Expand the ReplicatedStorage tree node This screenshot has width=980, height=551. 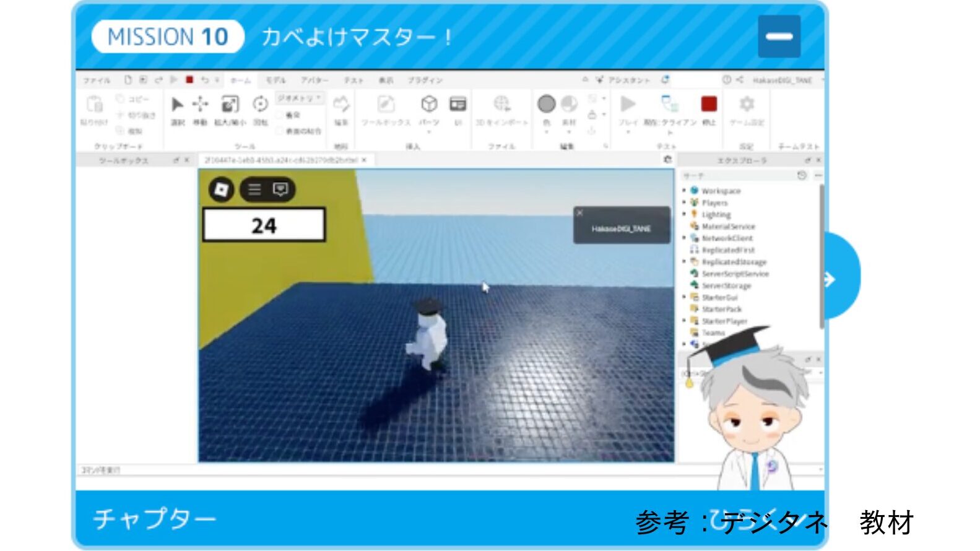coord(684,262)
